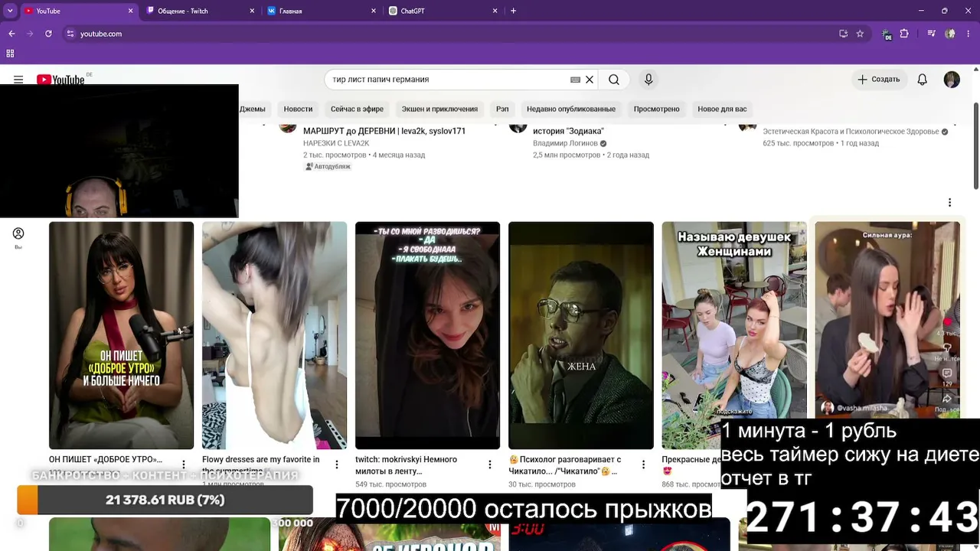Open the @vasha.milasha channel on the short

(861, 408)
